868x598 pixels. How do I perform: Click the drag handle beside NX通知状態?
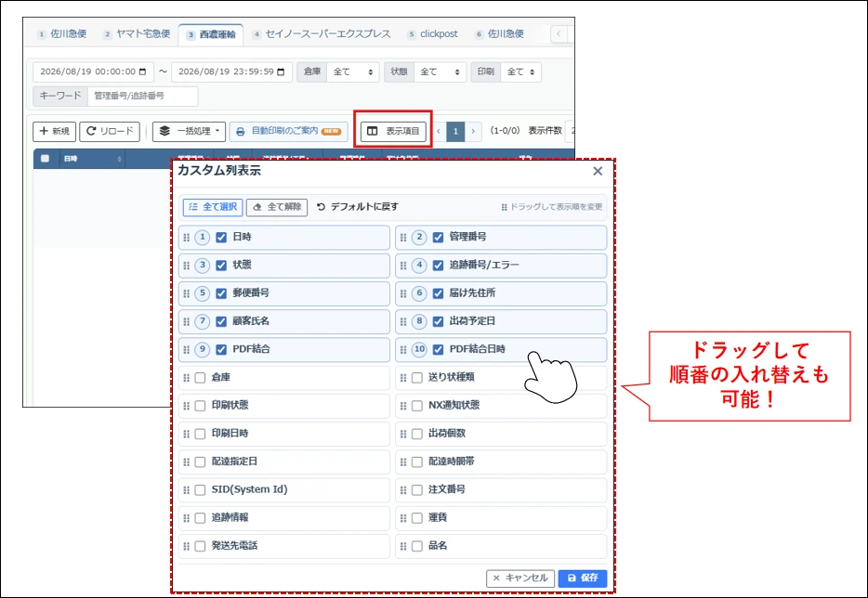point(403,406)
